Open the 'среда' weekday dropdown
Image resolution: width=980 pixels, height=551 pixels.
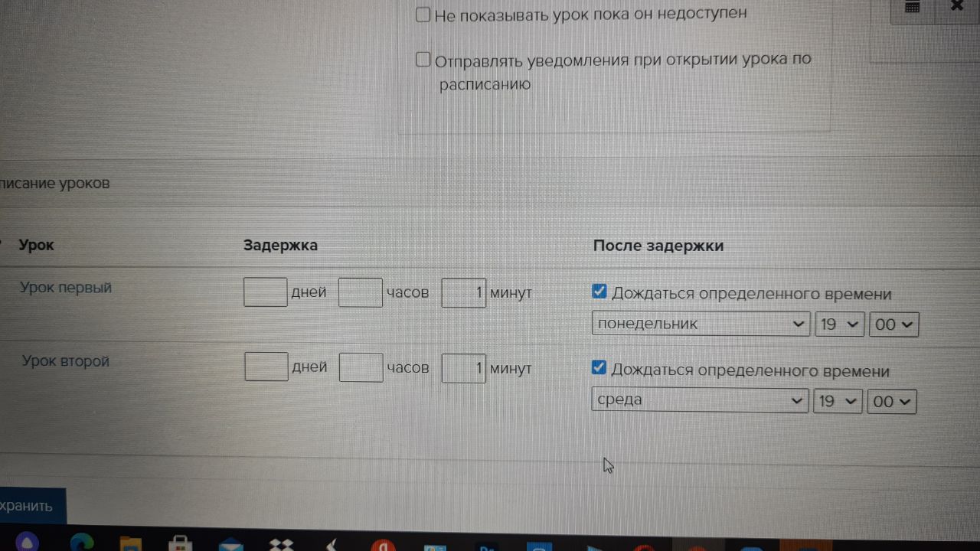pos(700,399)
